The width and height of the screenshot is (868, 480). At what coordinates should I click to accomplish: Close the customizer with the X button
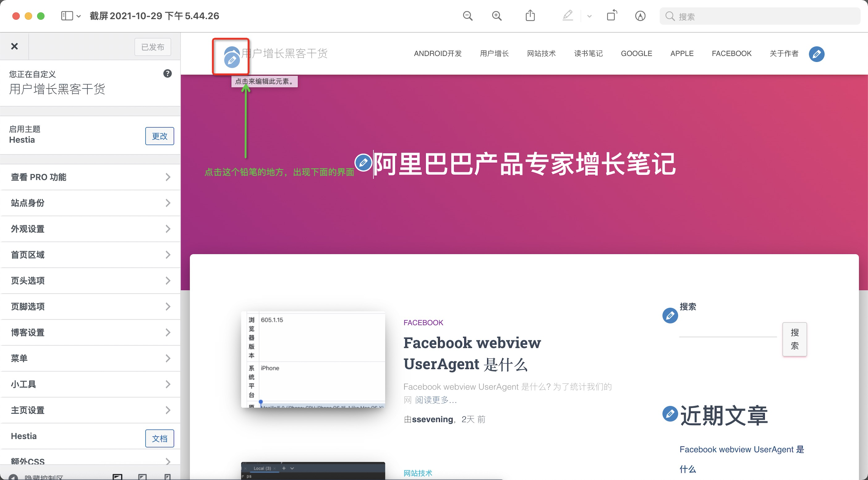[15, 46]
